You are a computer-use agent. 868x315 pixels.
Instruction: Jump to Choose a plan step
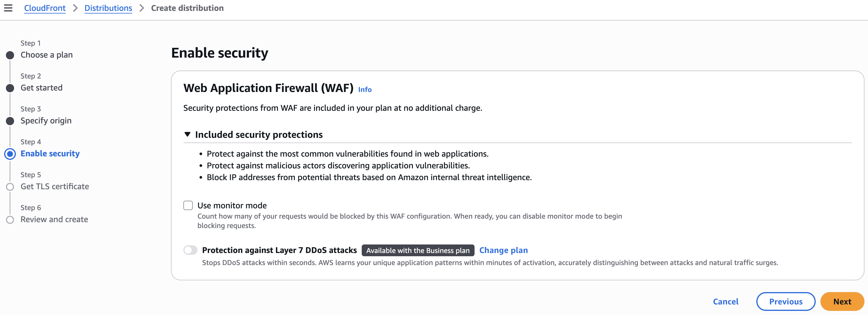point(46,55)
